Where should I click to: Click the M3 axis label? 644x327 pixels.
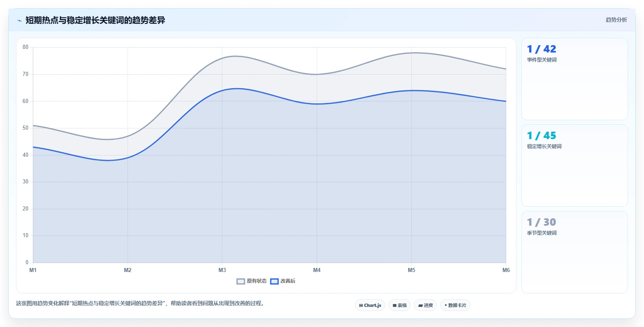(222, 270)
